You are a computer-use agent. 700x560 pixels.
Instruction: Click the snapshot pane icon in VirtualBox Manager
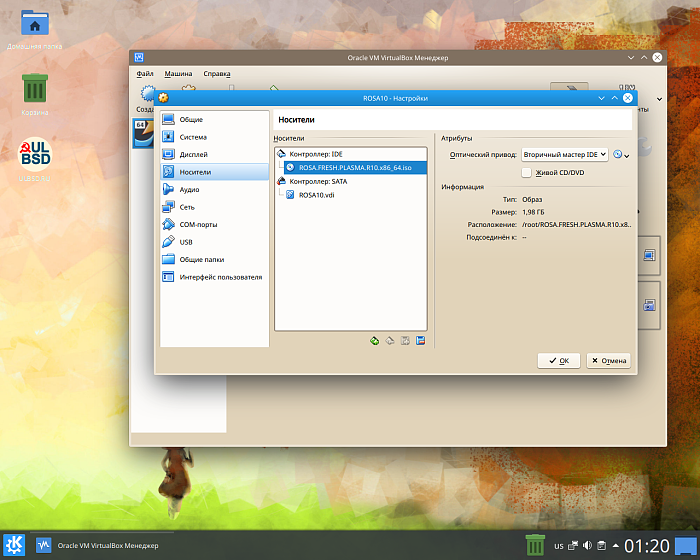point(649,305)
